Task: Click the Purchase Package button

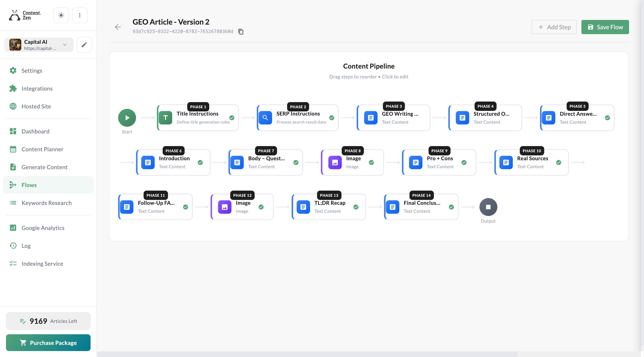Action: point(48,342)
